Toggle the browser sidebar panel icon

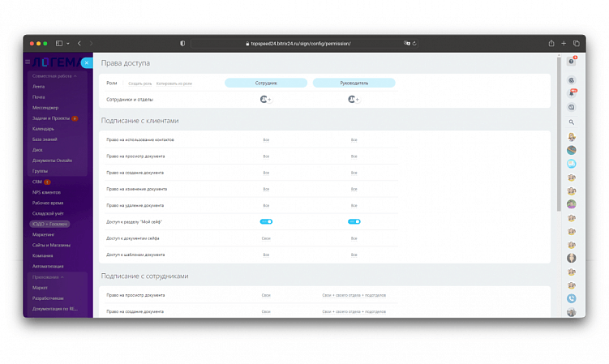pyautogui.click(x=59, y=44)
